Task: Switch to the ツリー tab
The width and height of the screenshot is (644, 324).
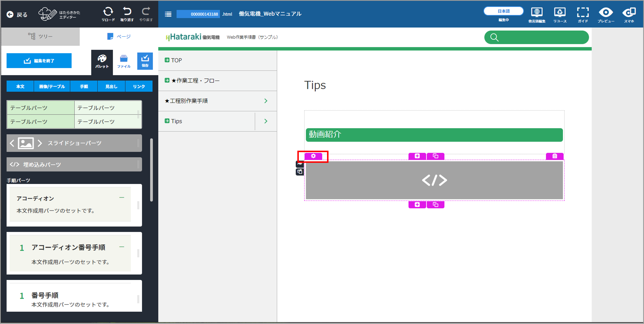Action: (x=40, y=36)
